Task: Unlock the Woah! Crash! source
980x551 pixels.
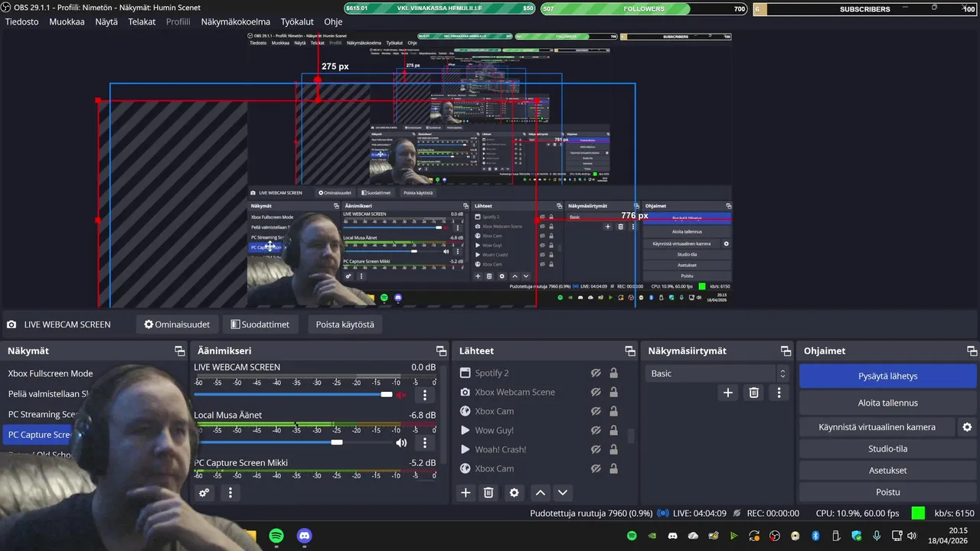Action: (613, 449)
